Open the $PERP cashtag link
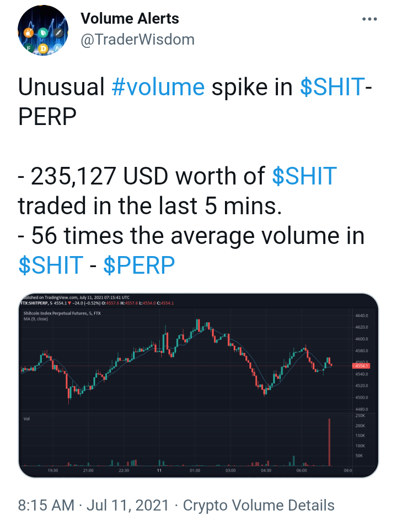This screenshot has width=397, height=532. click(x=139, y=265)
